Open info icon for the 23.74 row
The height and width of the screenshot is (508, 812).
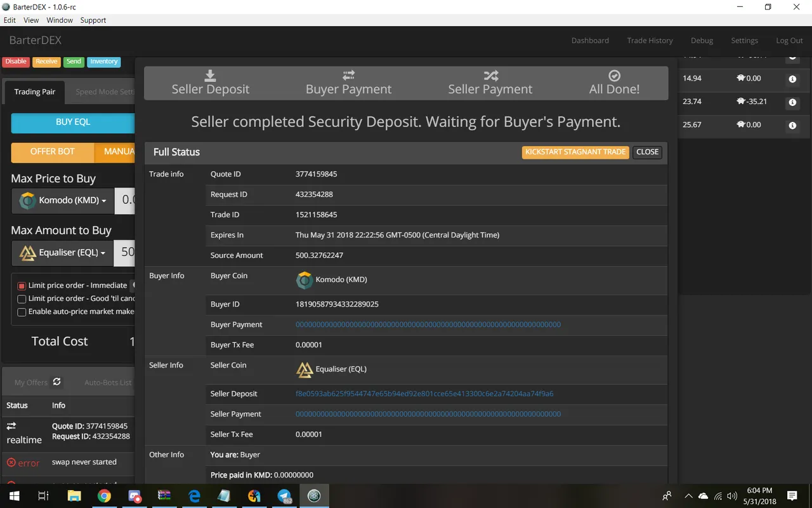point(792,102)
